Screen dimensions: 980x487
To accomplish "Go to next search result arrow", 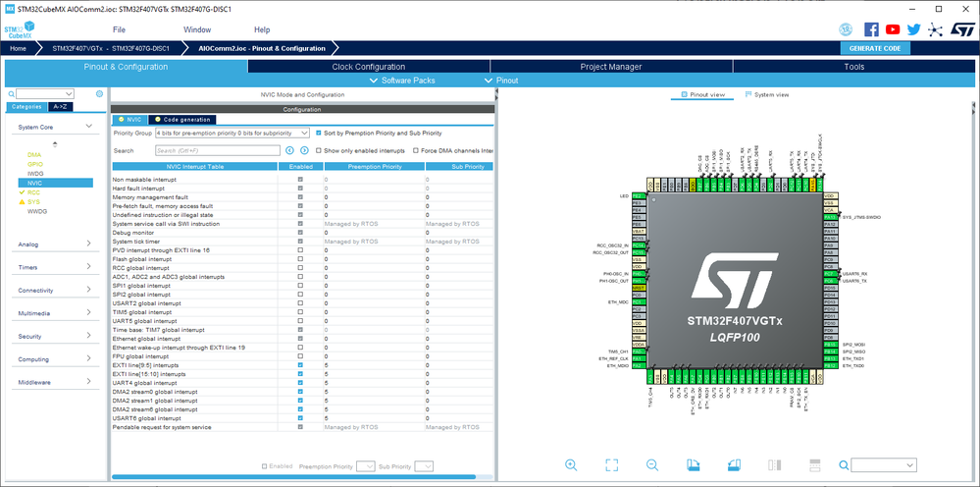I will (x=304, y=150).
